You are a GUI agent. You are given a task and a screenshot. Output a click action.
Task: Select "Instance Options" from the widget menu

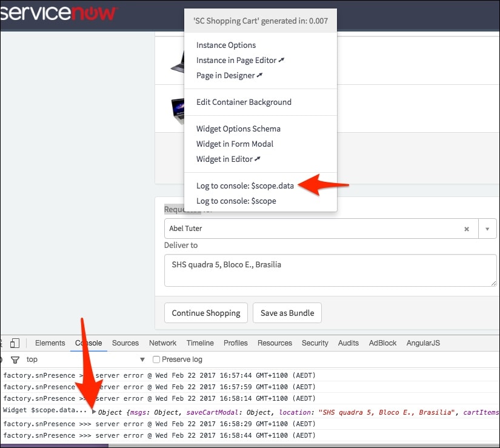226,45
